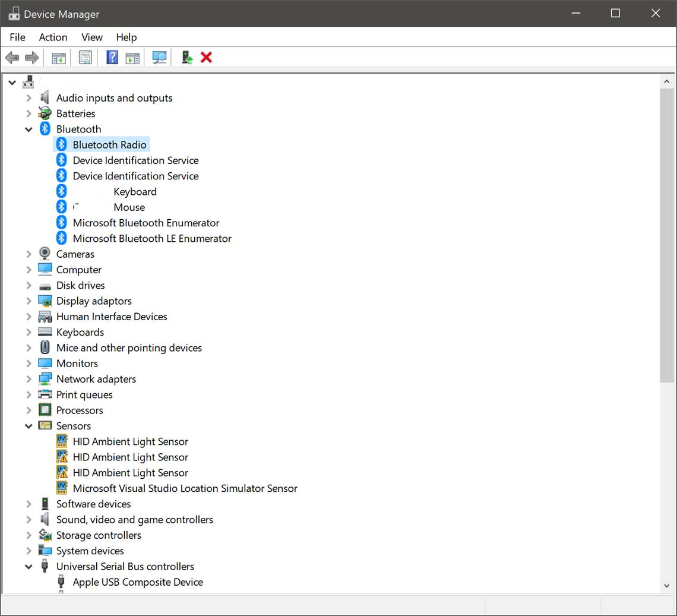
Task: Click the webcam icon beside Cameras
Action: pyautogui.click(x=45, y=254)
